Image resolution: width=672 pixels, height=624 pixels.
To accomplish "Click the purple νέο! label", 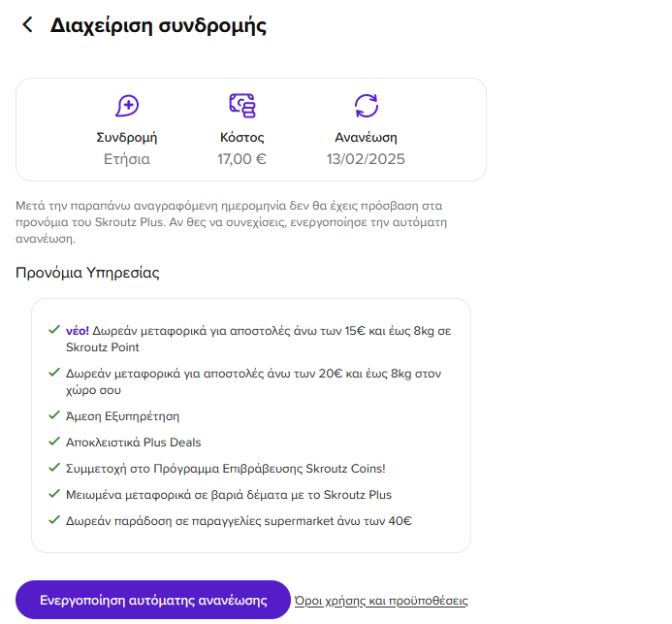I will coord(78,331).
